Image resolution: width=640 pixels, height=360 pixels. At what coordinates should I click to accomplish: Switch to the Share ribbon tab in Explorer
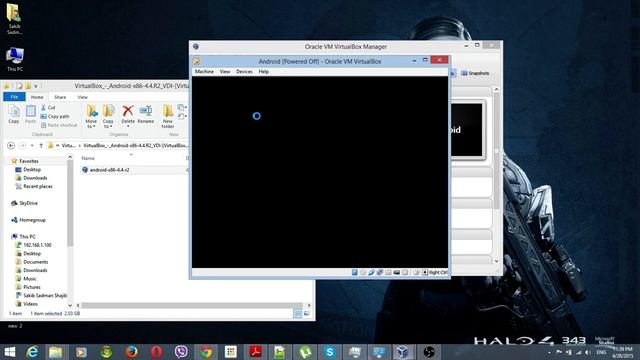(60, 97)
